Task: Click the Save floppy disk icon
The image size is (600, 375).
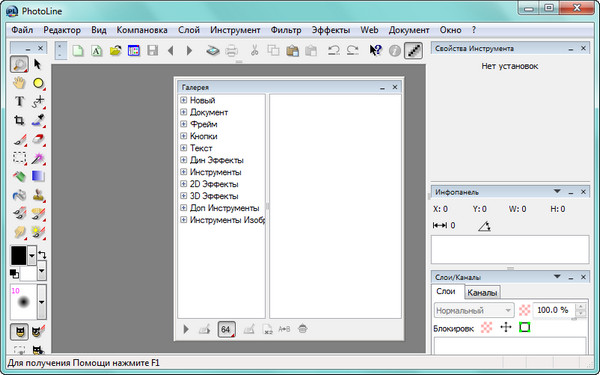Action: pos(152,51)
